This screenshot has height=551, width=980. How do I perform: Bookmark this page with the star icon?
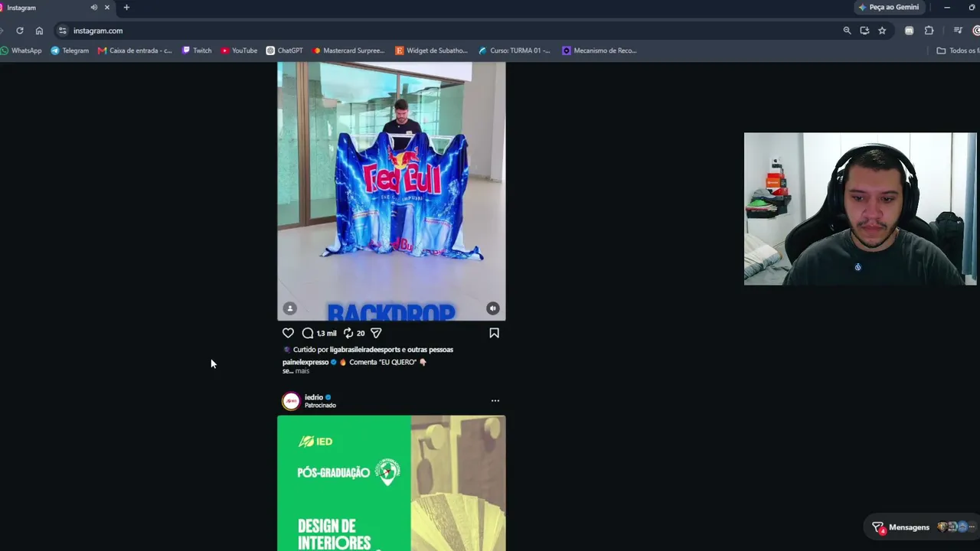click(x=882, y=31)
